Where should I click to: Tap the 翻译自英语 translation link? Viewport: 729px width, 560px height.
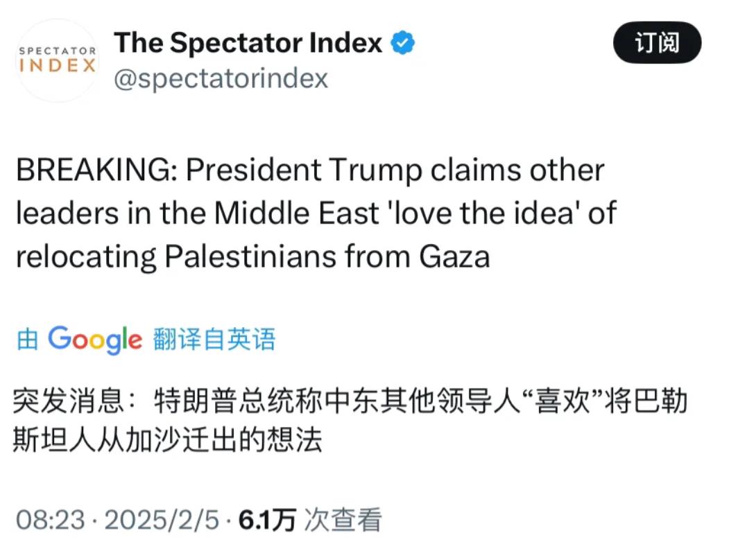214,339
